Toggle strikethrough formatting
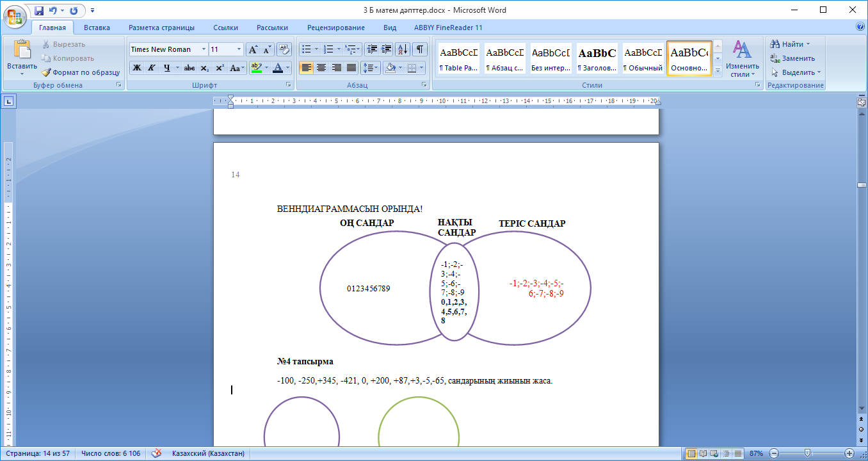Image resolution: width=868 pixels, height=461 pixels. point(189,68)
